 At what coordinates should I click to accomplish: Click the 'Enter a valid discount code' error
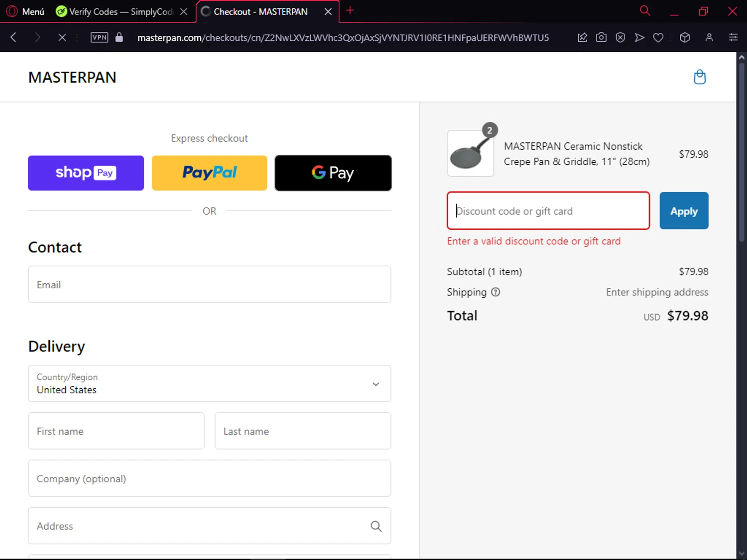tap(534, 241)
